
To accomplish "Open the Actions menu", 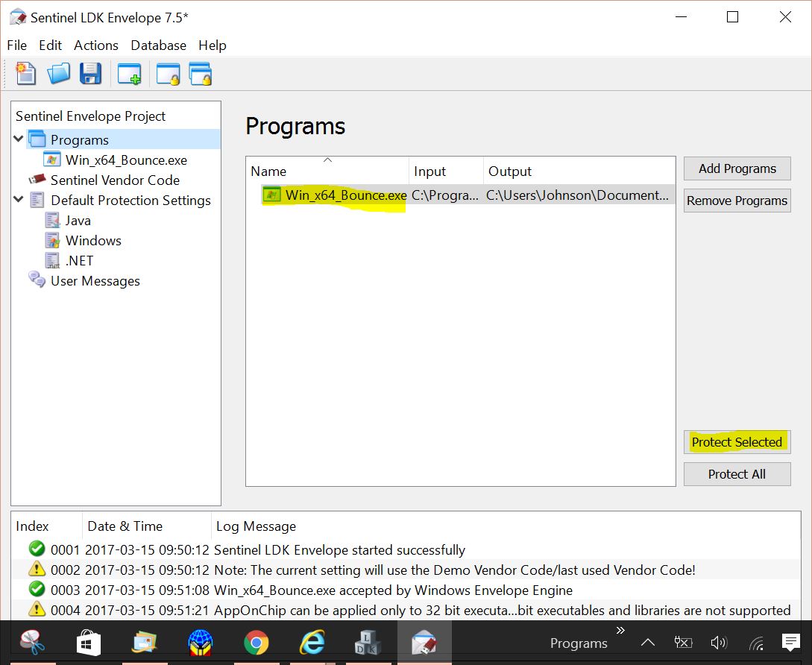I will point(96,45).
